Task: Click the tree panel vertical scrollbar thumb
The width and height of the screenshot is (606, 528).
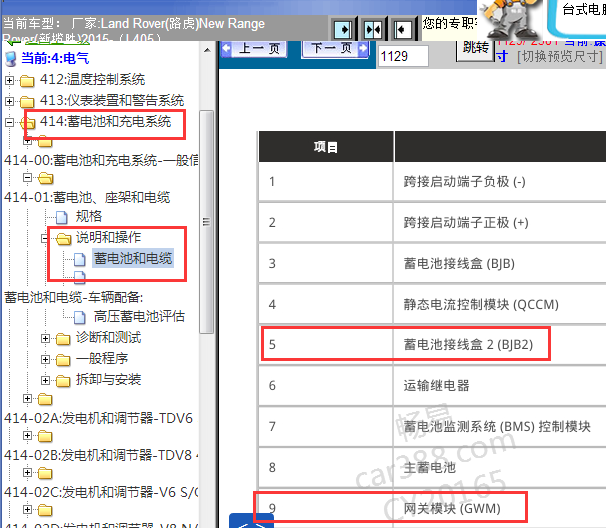Action: pyautogui.click(x=206, y=222)
